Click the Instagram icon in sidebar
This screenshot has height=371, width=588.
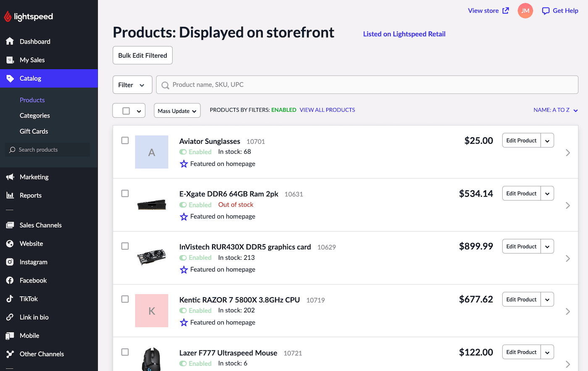coord(10,262)
